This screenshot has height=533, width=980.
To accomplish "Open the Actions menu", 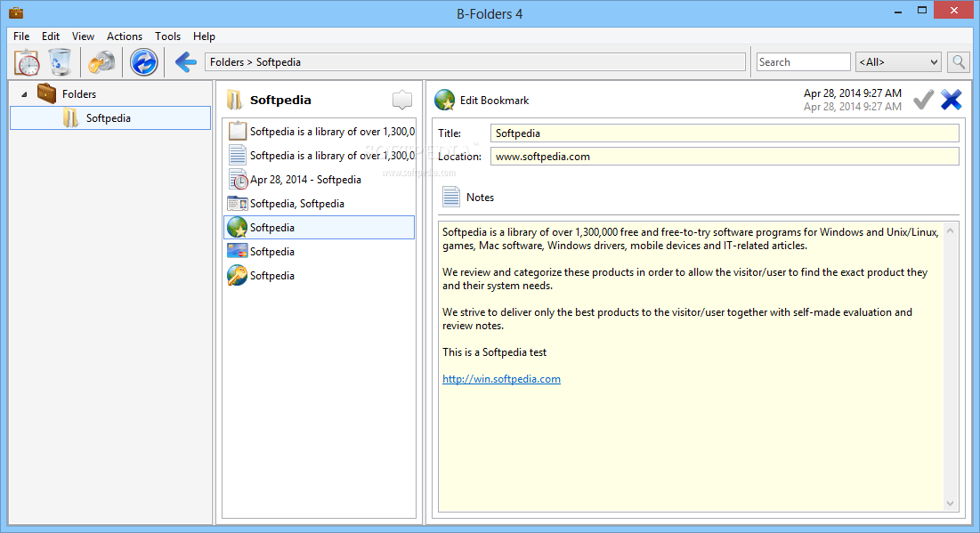I will (125, 36).
